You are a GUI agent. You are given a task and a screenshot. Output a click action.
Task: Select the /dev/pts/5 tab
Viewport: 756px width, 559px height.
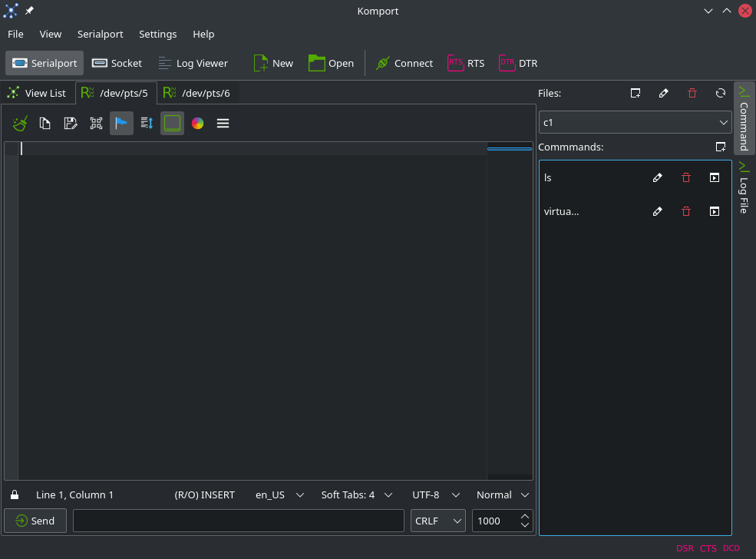(x=116, y=93)
